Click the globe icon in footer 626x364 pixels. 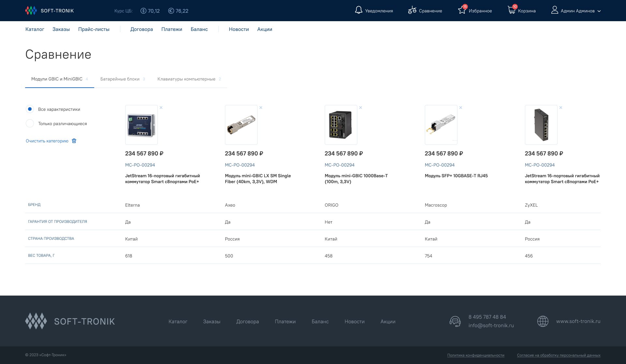(x=543, y=321)
